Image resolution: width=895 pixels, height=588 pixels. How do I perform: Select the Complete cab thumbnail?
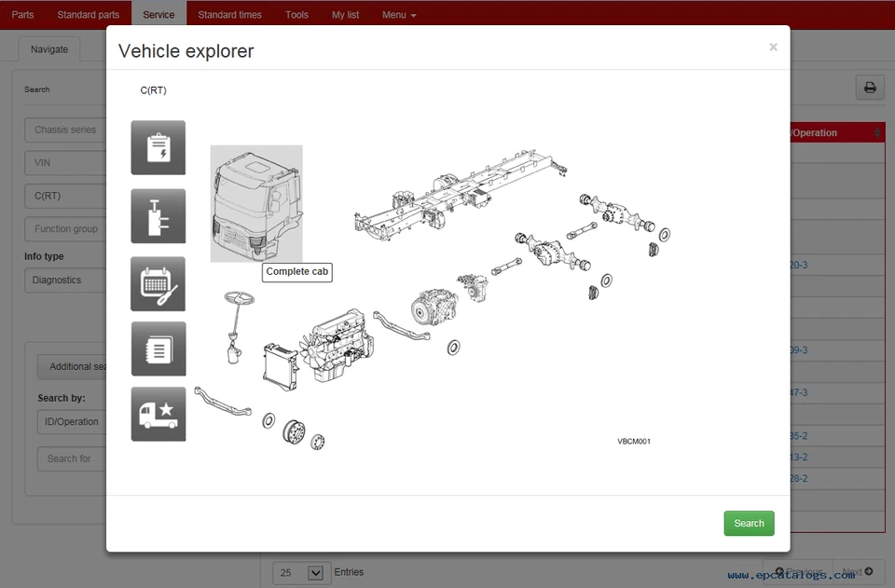(x=256, y=203)
